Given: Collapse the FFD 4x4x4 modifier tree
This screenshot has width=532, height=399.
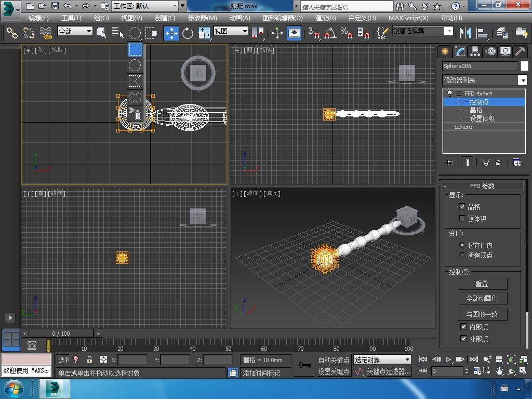Looking at the screenshot, I should [459, 94].
